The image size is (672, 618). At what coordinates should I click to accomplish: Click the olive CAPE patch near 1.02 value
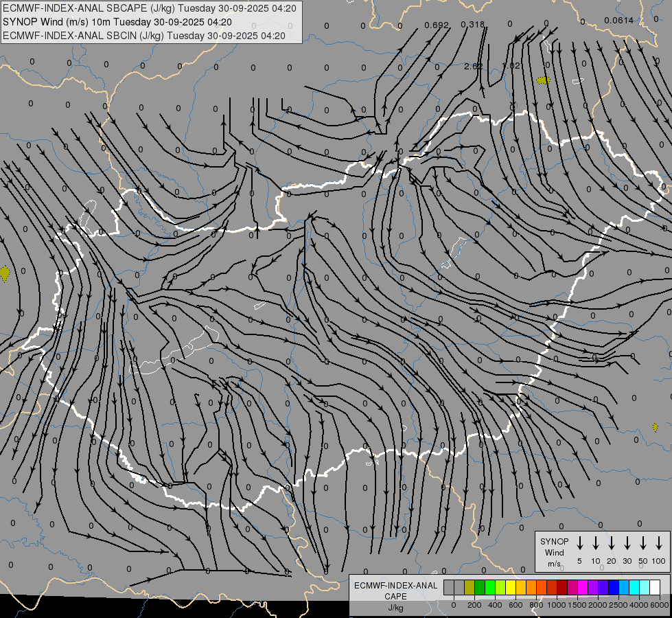[543, 80]
